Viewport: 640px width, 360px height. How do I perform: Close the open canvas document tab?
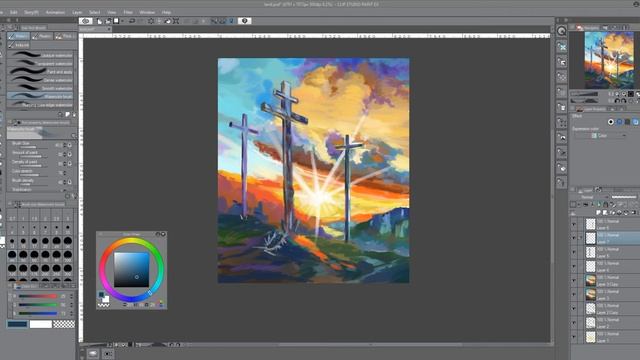pyautogui.click(x=109, y=29)
